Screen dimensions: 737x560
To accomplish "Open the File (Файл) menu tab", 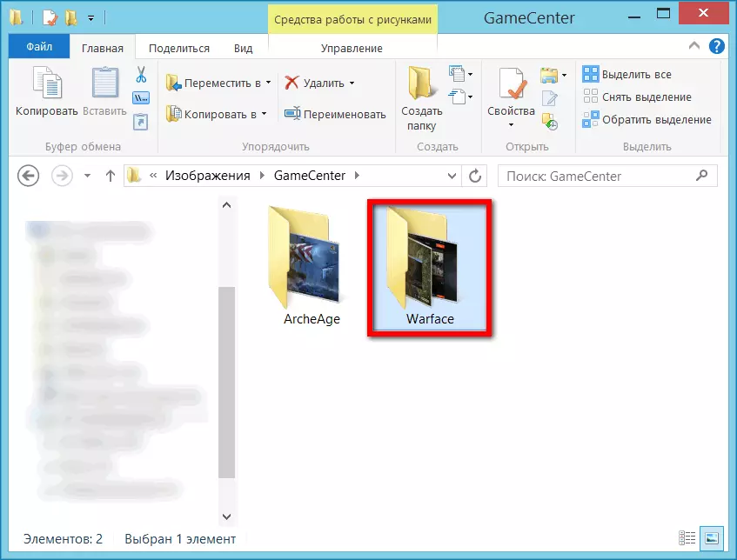I will click(x=39, y=48).
